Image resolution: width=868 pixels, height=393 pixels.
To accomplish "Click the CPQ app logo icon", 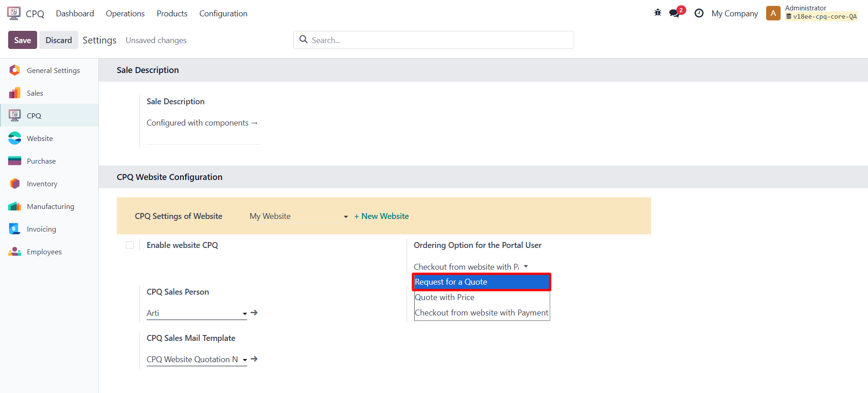I will pyautogui.click(x=14, y=13).
